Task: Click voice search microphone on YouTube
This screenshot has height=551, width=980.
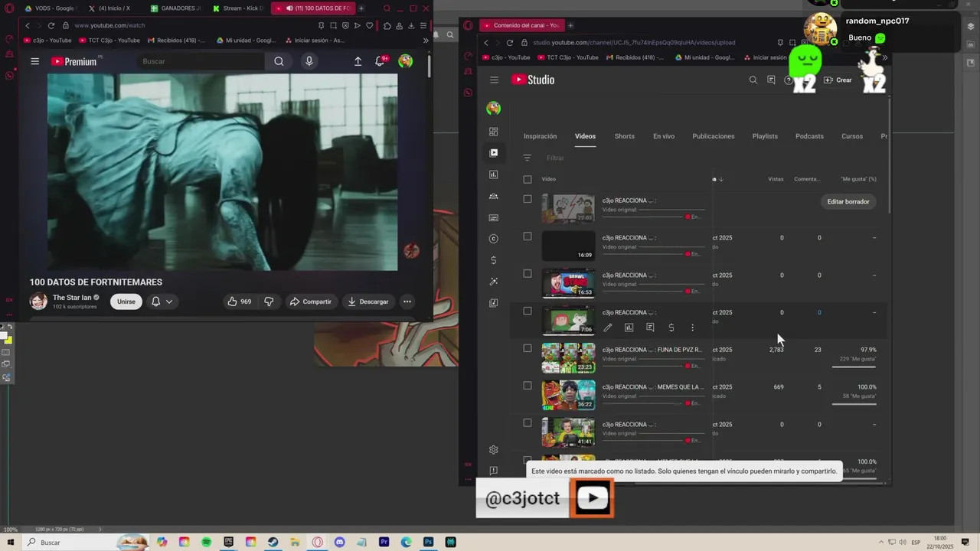Action: pyautogui.click(x=309, y=61)
